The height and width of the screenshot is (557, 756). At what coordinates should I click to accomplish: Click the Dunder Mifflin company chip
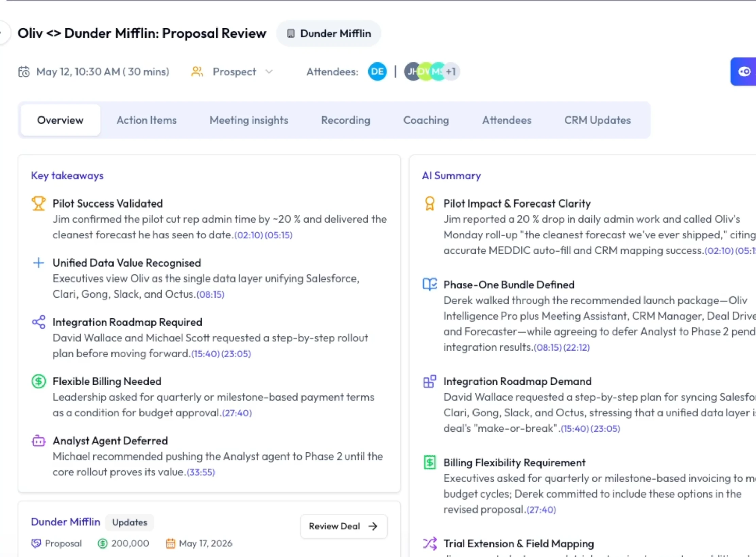click(329, 33)
